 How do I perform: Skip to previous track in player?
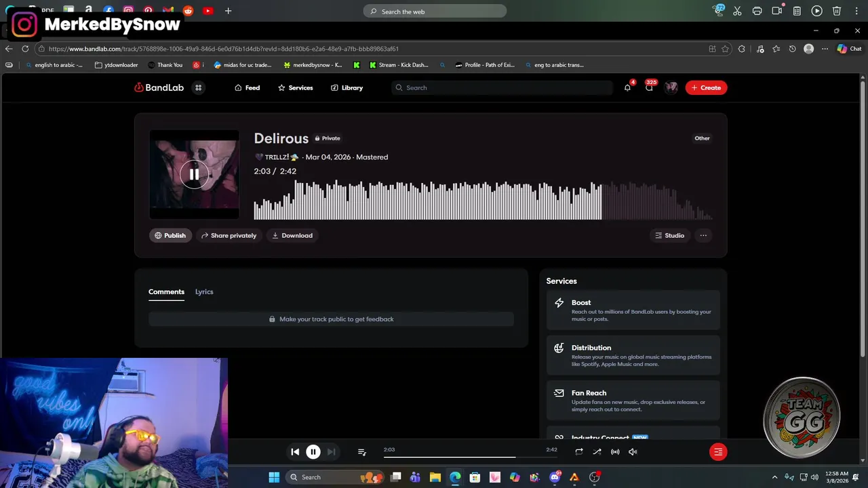295,451
